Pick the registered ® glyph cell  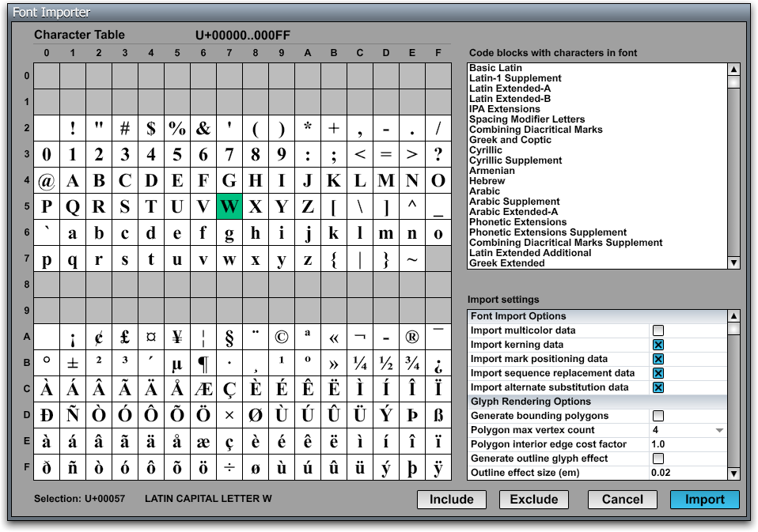(412, 337)
